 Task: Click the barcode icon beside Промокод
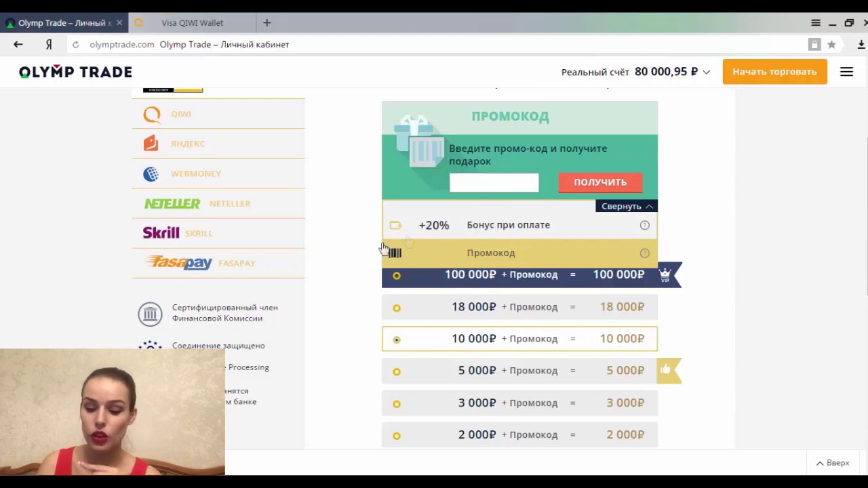coord(395,253)
